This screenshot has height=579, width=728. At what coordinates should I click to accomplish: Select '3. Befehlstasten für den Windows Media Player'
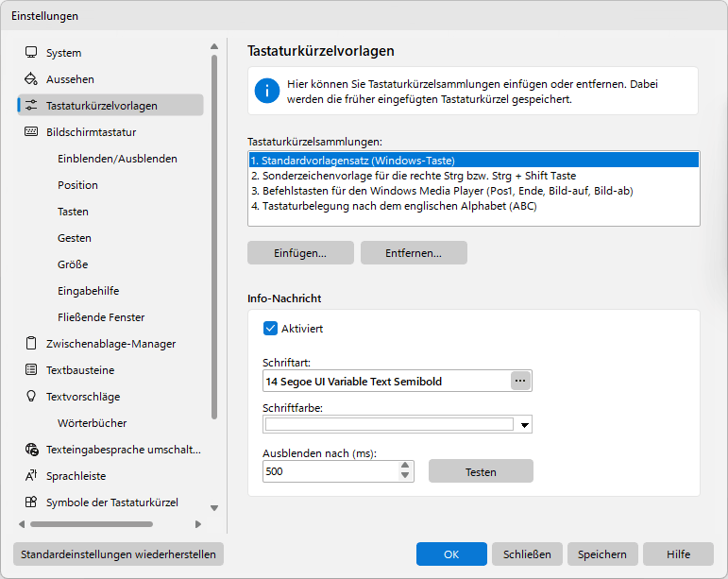coord(474,191)
